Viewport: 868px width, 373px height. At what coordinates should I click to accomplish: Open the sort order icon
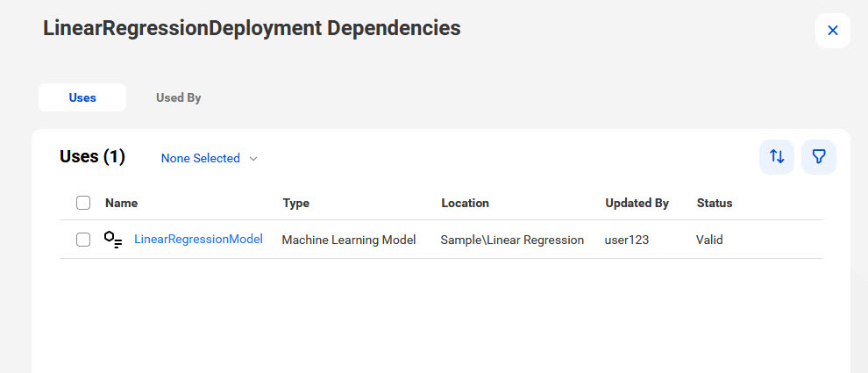[x=777, y=157]
